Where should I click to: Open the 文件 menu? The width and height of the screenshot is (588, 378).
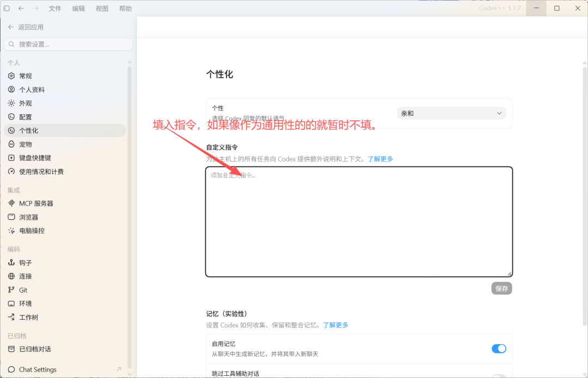tap(55, 8)
